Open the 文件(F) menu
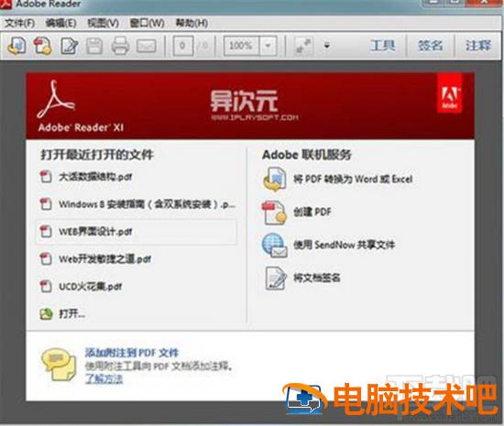This screenshot has width=504, height=426. [20, 23]
